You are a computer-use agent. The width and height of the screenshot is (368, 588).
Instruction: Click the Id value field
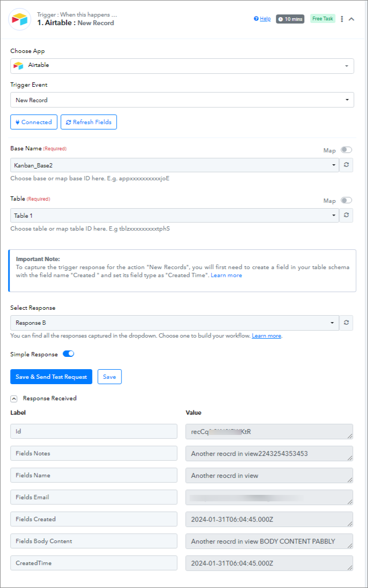click(x=269, y=431)
